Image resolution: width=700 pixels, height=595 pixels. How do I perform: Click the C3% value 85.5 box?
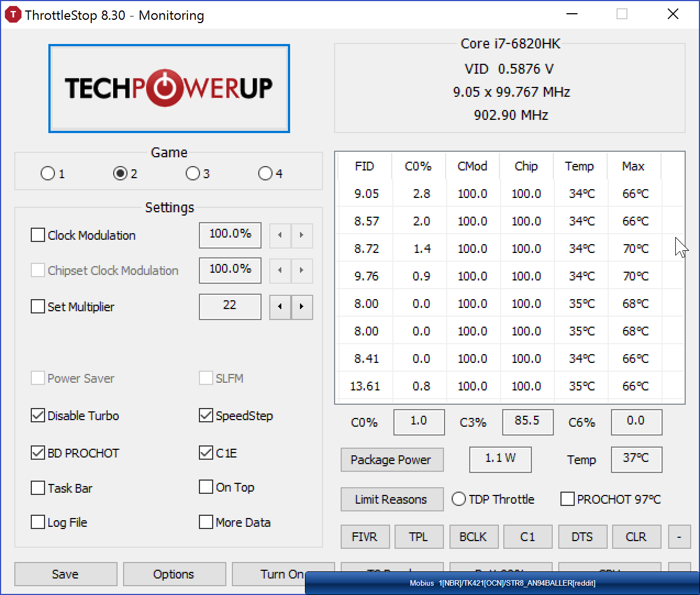527,422
